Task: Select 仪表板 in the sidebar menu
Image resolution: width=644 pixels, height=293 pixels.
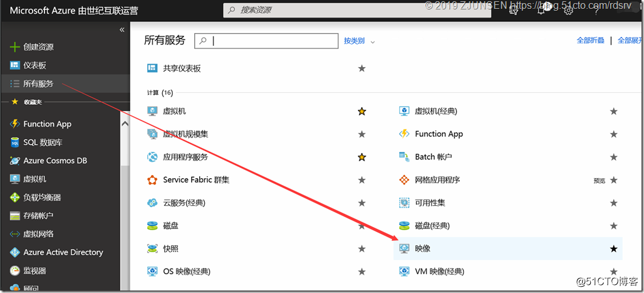Action: click(34, 65)
